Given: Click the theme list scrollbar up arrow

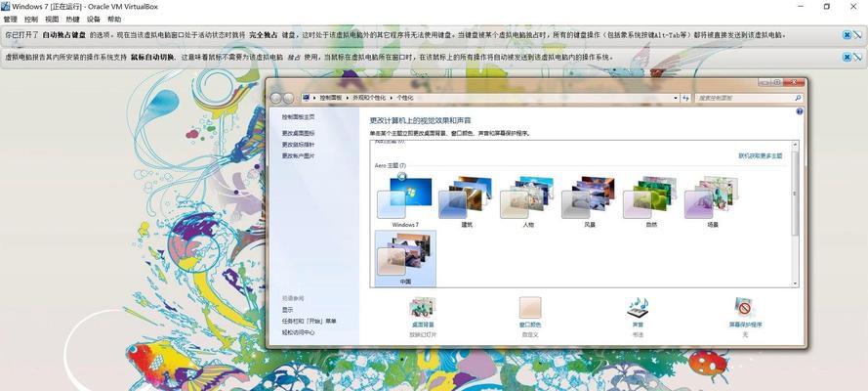Looking at the screenshot, I should click(x=795, y=145).
